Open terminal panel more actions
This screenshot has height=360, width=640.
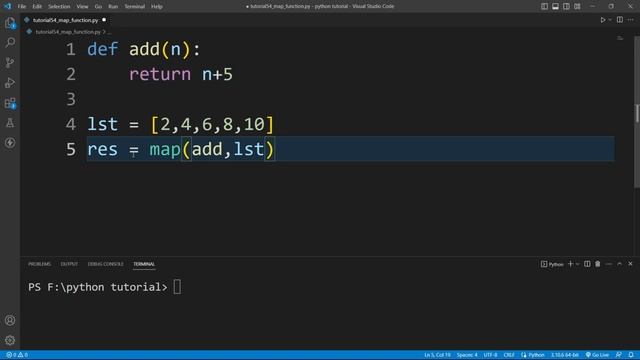[x=609, y=264]
